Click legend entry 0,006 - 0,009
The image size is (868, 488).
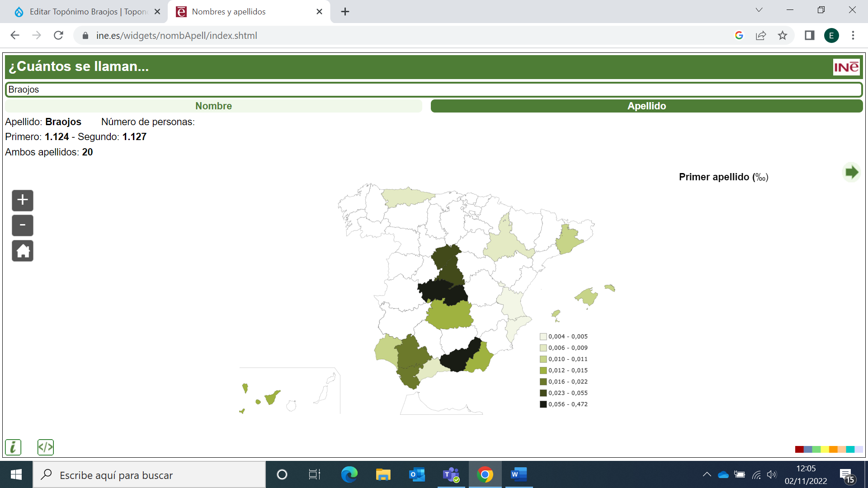(564, 348)
